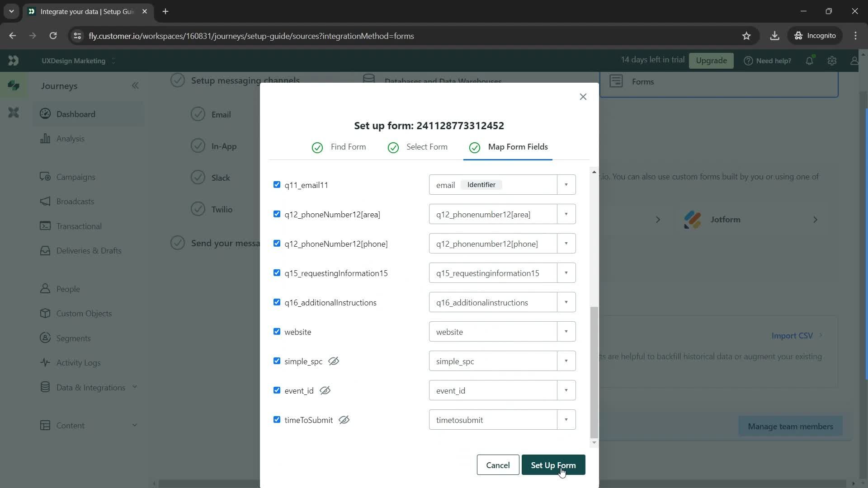The width and height of the screenshot is (868, 488).
Task: Uncheck the timeToSubmit field checkbox
Action: coord(277,419)
